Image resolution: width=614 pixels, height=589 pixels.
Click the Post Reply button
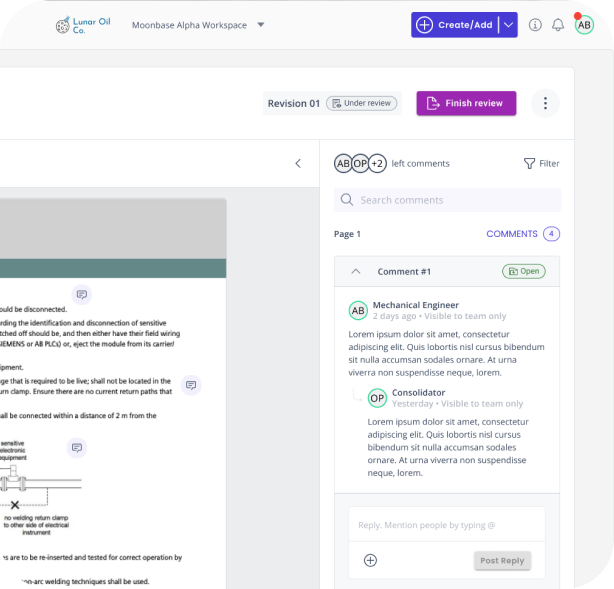[502, 560]
